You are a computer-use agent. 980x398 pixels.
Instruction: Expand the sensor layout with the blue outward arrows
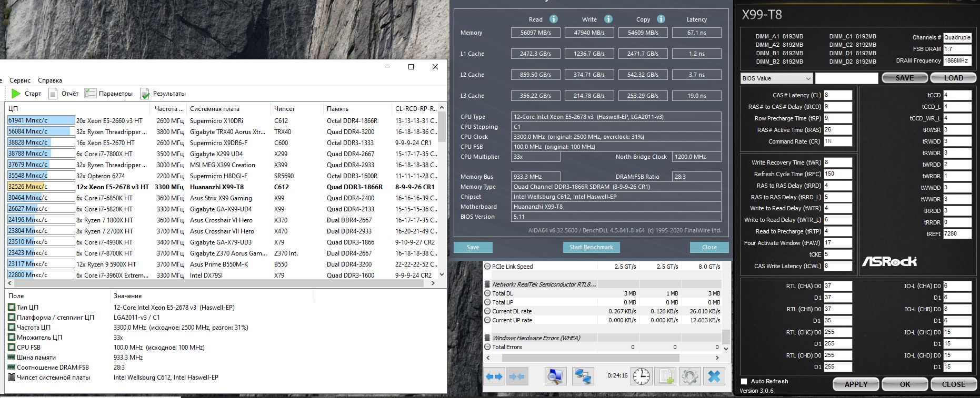coord(494,376)
